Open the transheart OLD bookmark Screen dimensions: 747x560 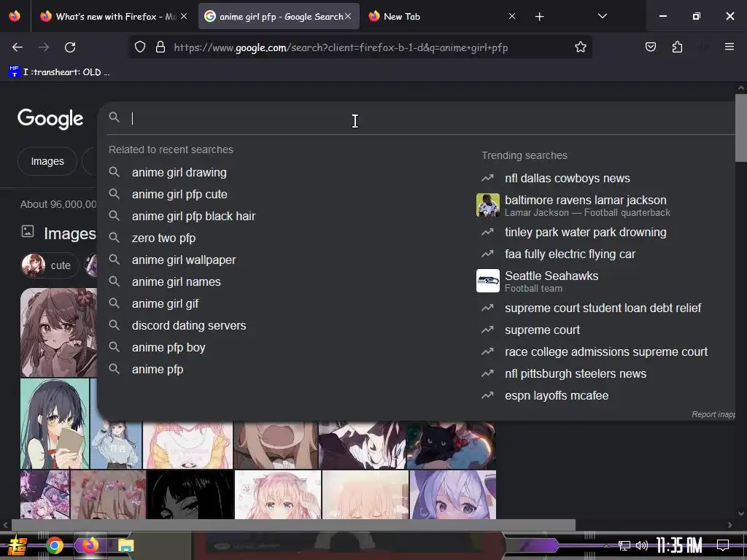(60, 72)
